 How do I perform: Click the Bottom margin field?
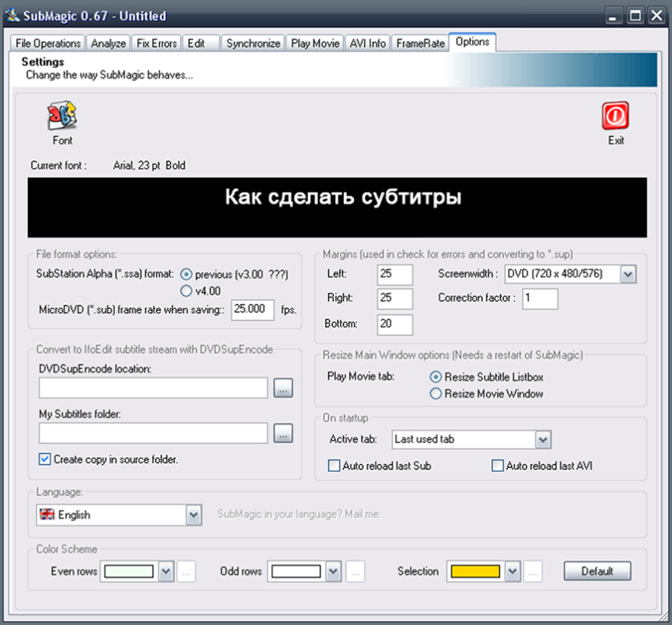point(395,325)
